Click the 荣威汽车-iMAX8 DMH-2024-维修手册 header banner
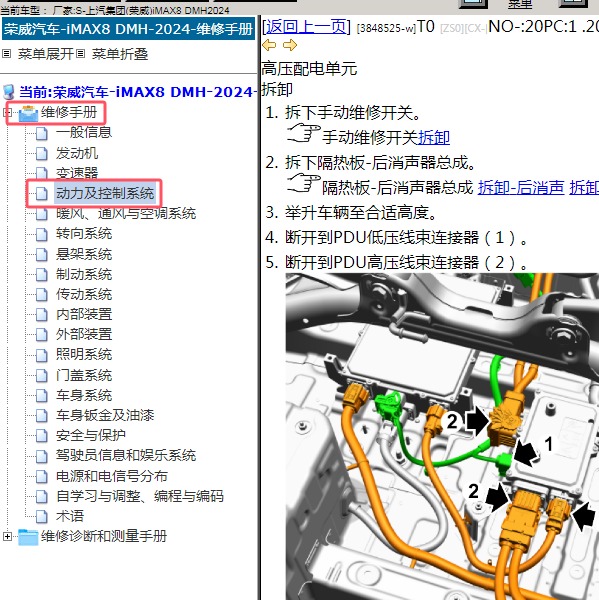This screenshot has height=600, width=599. click(128, 28)
